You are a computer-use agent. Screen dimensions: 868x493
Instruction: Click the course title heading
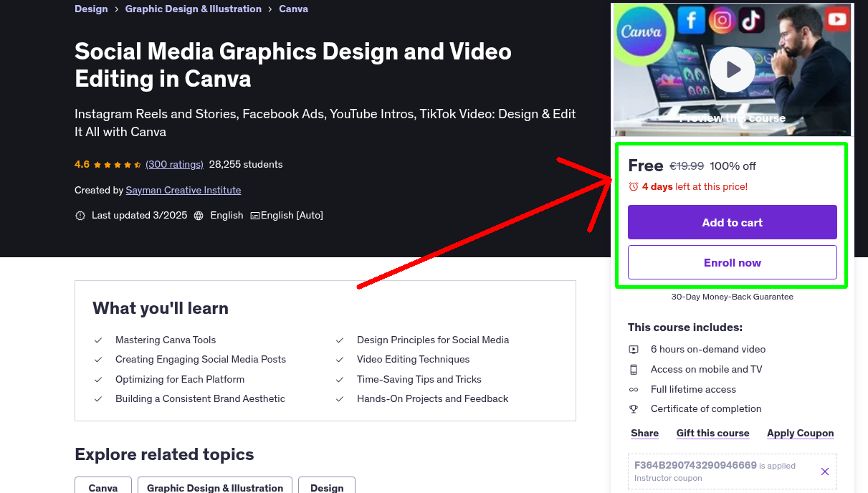click(293, 64)
